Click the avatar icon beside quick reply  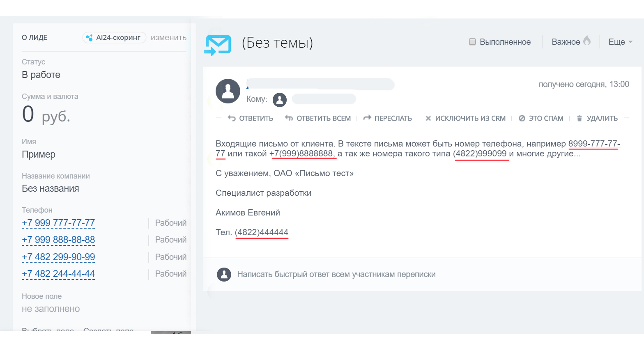click(x=224, y=275)
